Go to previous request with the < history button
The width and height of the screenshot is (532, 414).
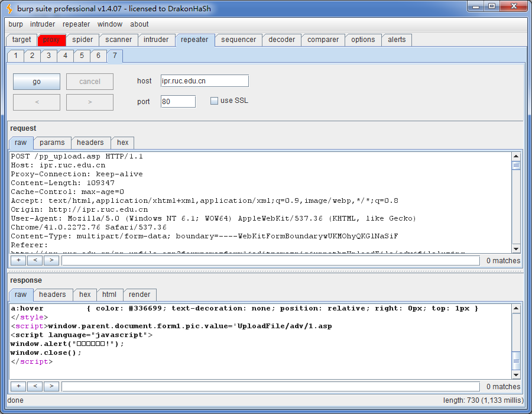37,102
